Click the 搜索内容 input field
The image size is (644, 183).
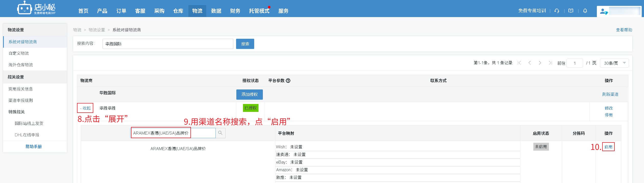tap(168, 44)
